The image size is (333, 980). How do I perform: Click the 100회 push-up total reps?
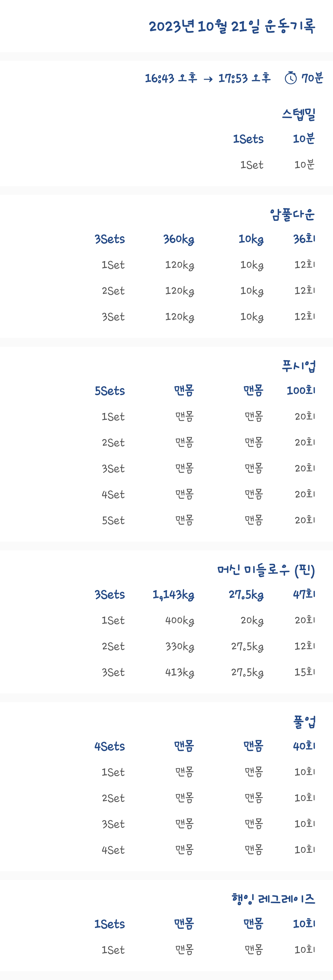(301, 391)
